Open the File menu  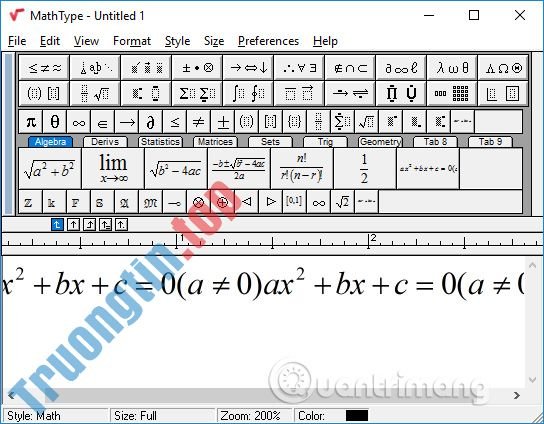(17, 41)
